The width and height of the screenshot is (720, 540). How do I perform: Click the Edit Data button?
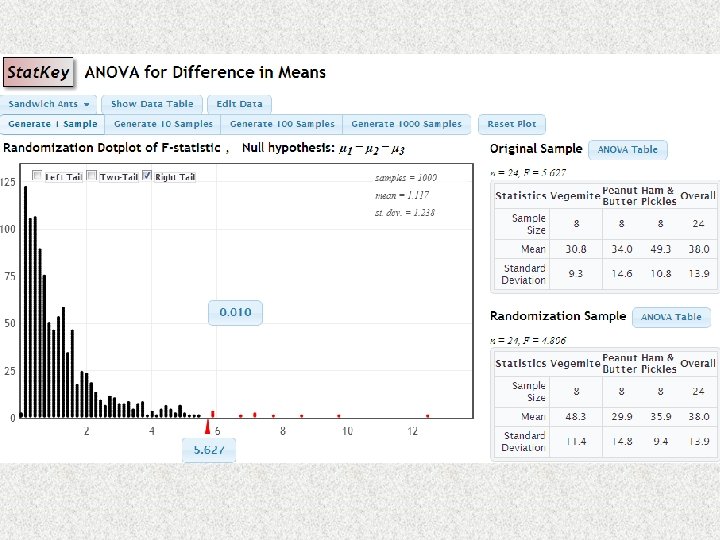tap(239, 104)
